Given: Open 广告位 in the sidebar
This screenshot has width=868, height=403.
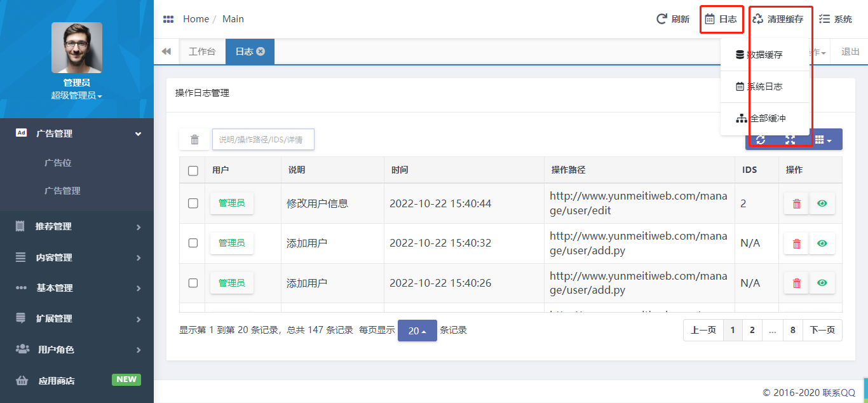Looking at the screenshot, I should [58, 163].
